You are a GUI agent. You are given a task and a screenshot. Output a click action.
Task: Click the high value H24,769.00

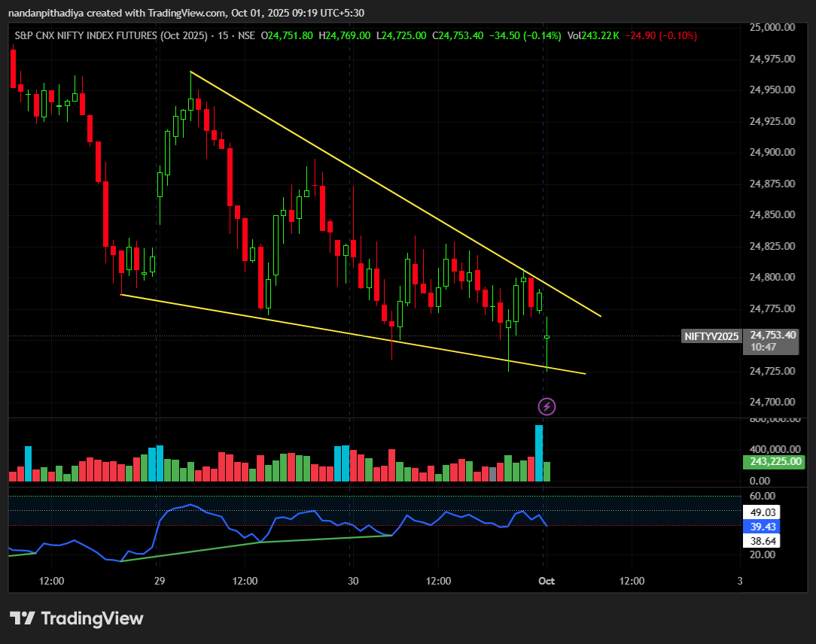pyautogui.click(x=345, y=35)
